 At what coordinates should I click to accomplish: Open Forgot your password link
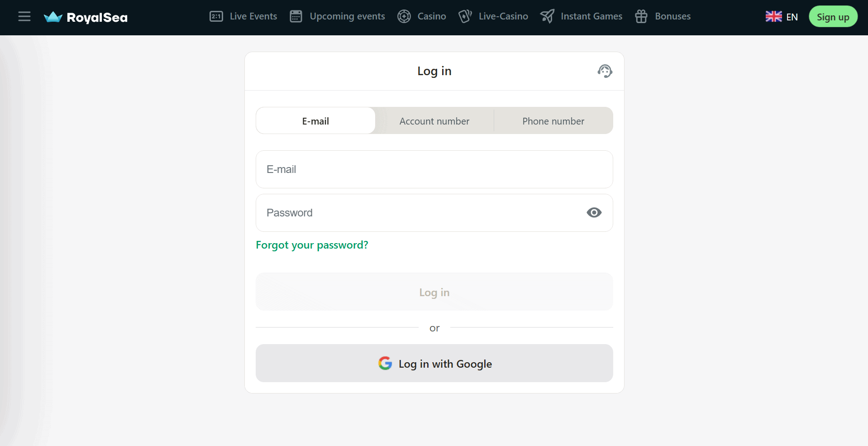312,245
